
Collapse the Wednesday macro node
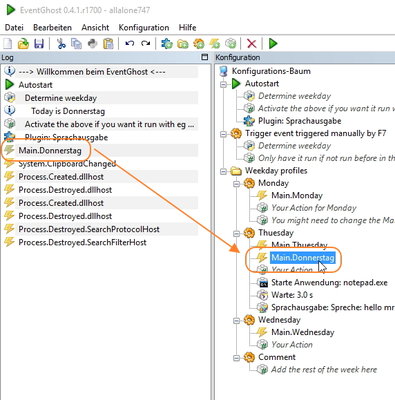click(x=236, y=321)
